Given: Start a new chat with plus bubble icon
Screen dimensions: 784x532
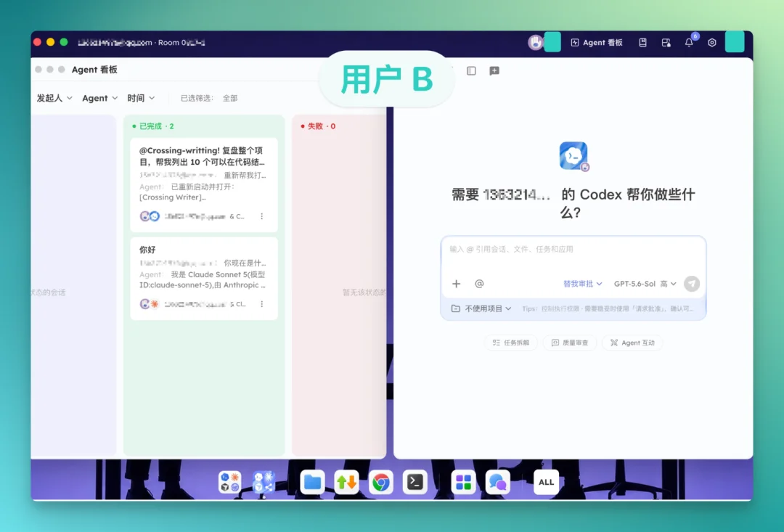Looking at the screenshot, I should click(494, 71).
